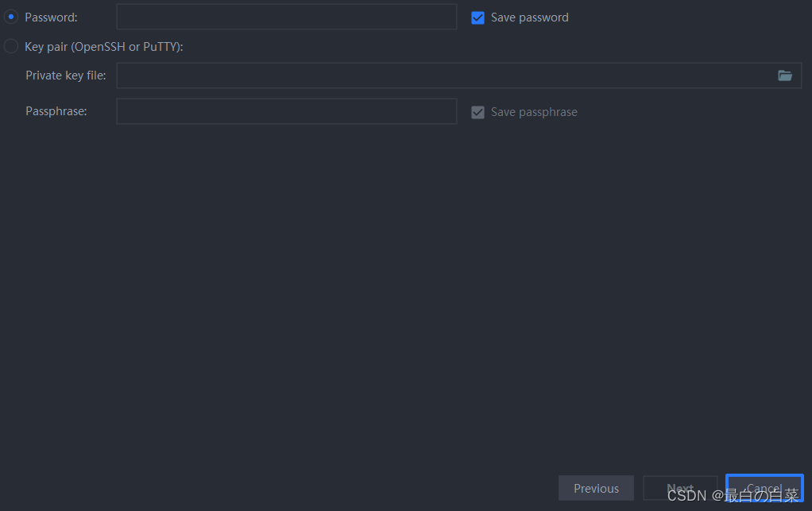
Task: Select the Password authentication radio button
Action: click(11, 17)
